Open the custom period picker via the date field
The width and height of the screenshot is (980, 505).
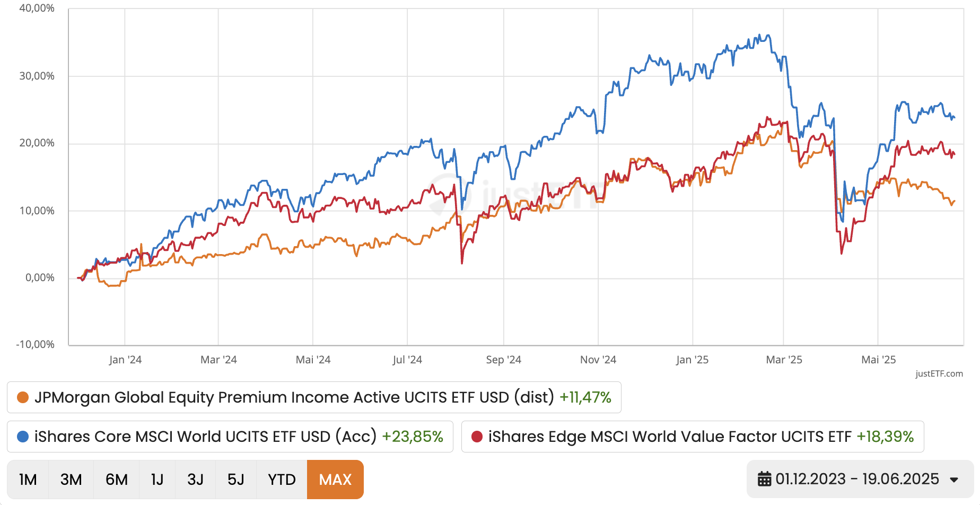tap(856, 478)
